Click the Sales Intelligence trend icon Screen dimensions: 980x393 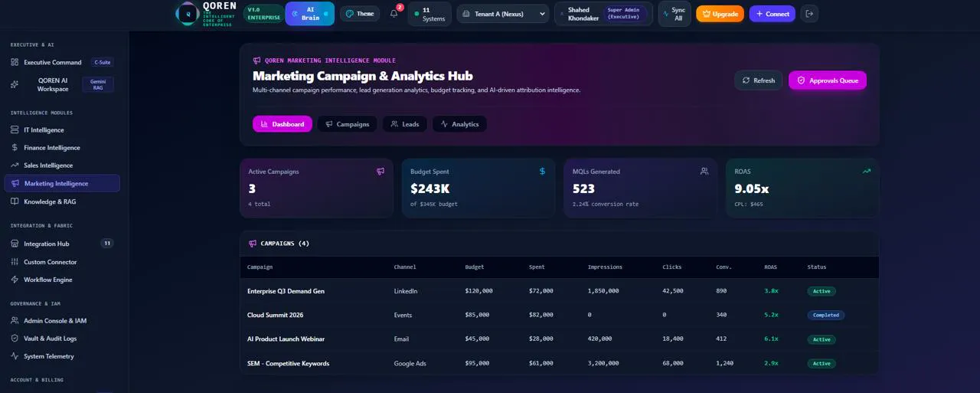click(x=15, y=165)
